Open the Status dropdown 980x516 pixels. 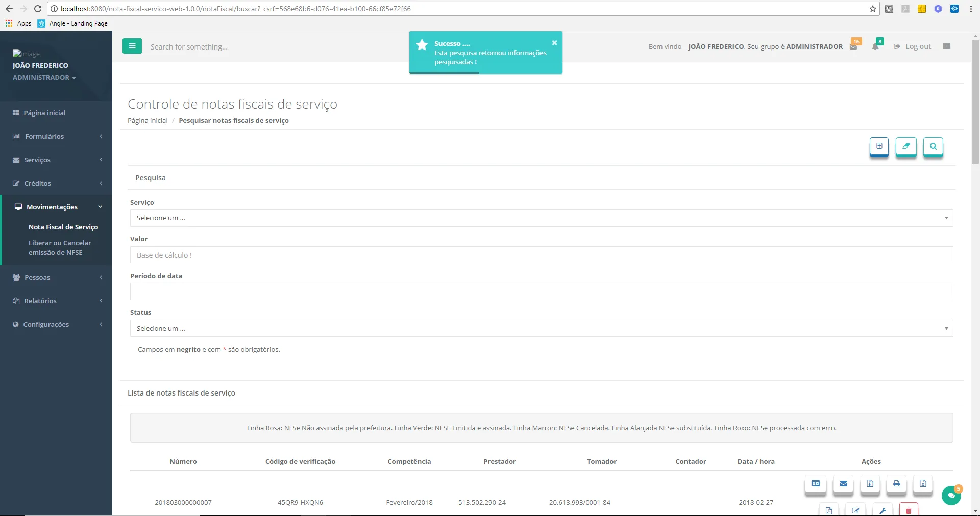(541, 328)
